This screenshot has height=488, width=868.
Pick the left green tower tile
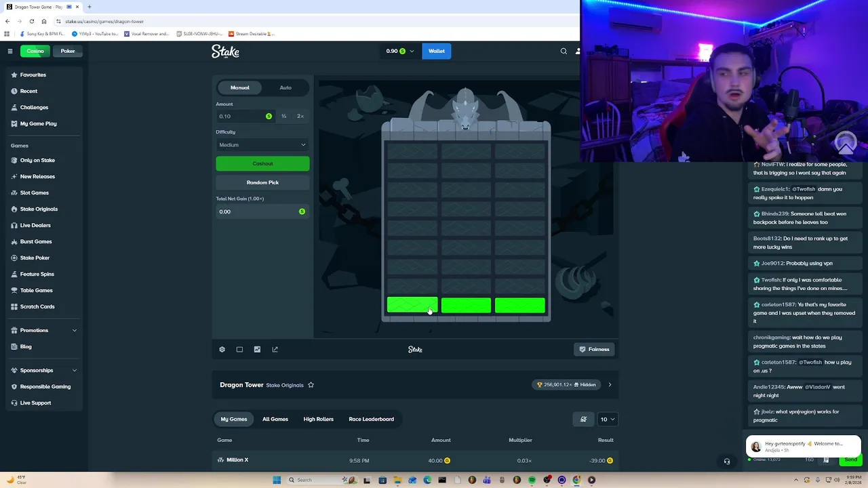tap(412, 306)
